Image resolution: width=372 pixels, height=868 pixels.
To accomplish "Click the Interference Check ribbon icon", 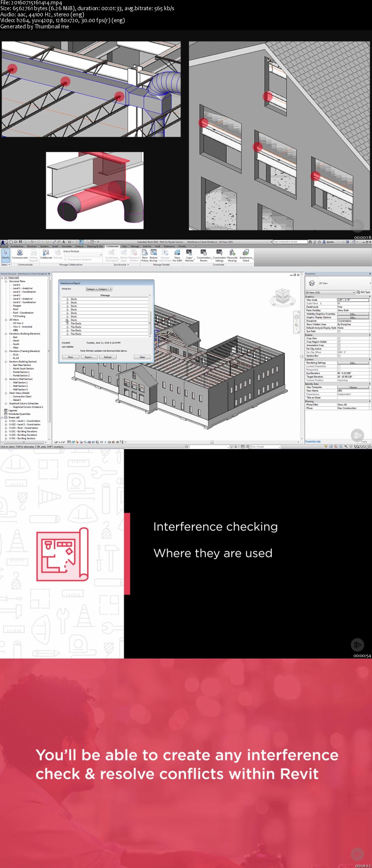I will click(x=246, y=252).
